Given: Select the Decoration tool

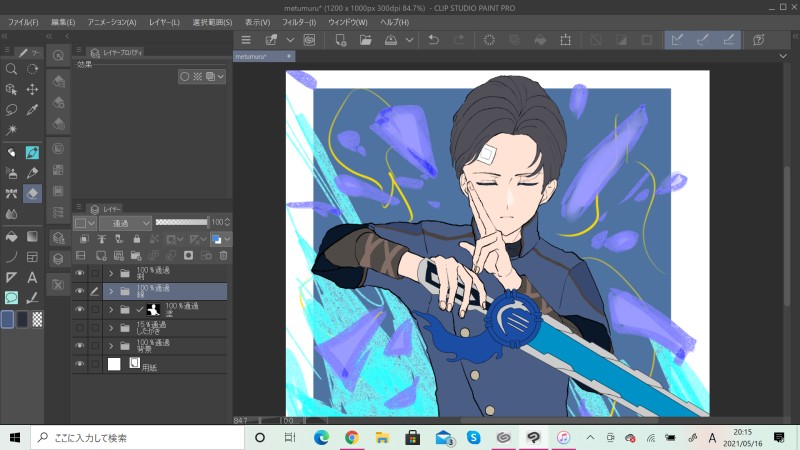Looking at the screenshot, I should [x=11, y=193].
